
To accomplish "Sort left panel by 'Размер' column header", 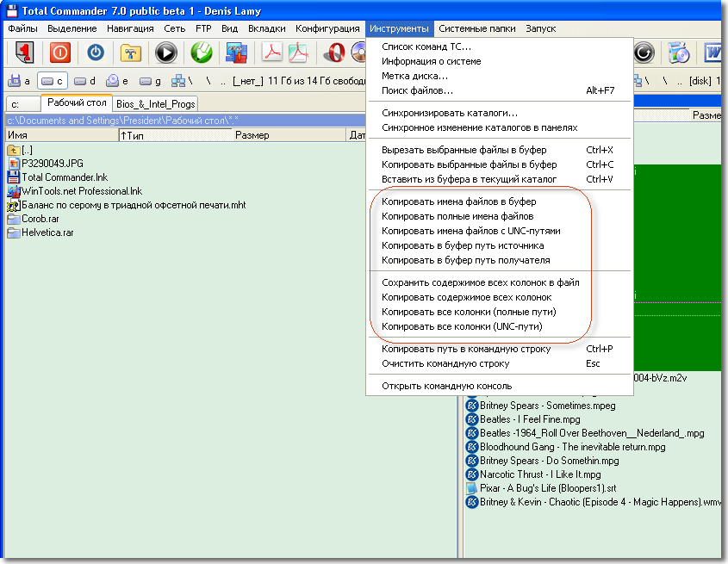I will click(289, 135).
